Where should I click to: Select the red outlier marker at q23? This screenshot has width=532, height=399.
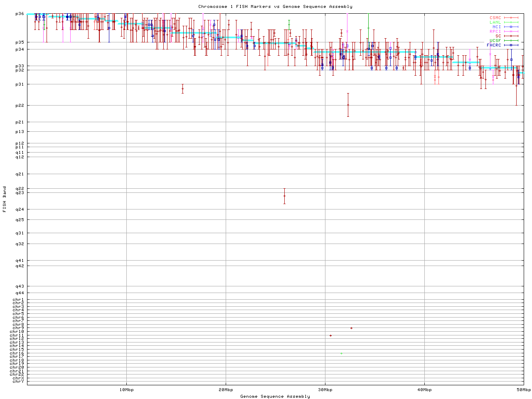pos(284,196)
